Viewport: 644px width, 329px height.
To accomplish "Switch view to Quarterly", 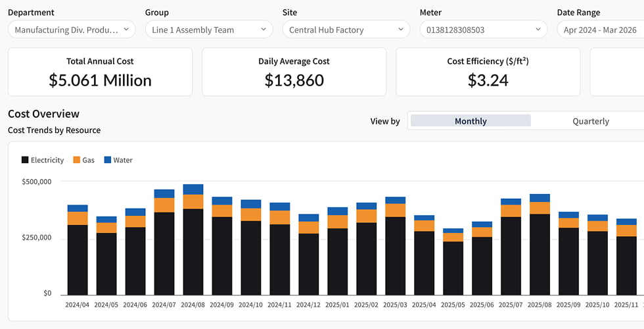I will tap(591, 121).
